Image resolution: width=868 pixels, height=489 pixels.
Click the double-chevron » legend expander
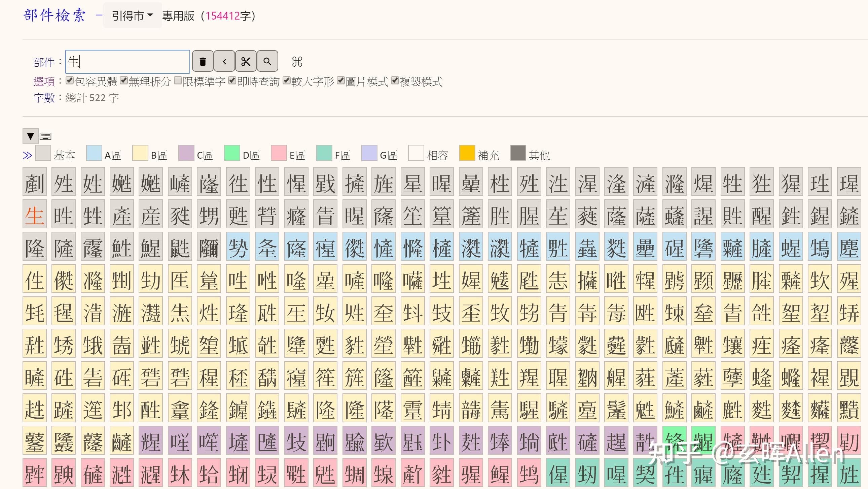(27, 156)
